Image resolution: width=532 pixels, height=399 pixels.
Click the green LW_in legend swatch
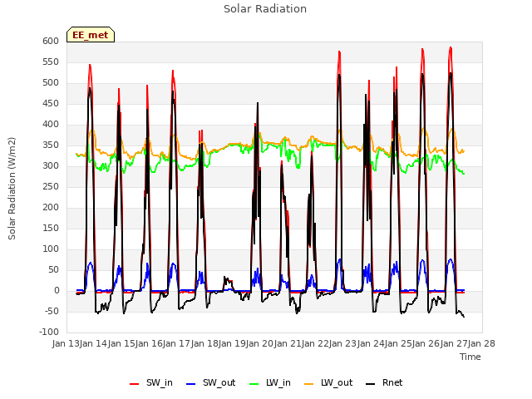(x=254, y=384)
